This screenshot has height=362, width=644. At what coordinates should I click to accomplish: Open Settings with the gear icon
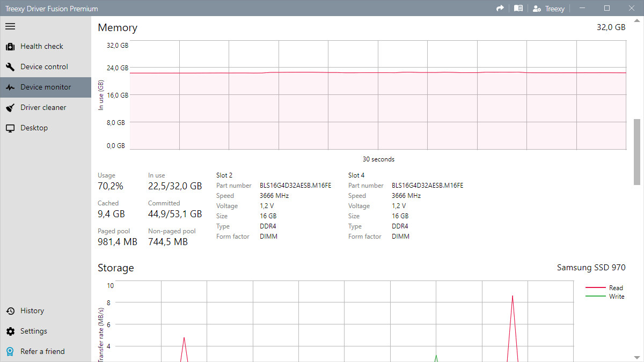(10, 331)
